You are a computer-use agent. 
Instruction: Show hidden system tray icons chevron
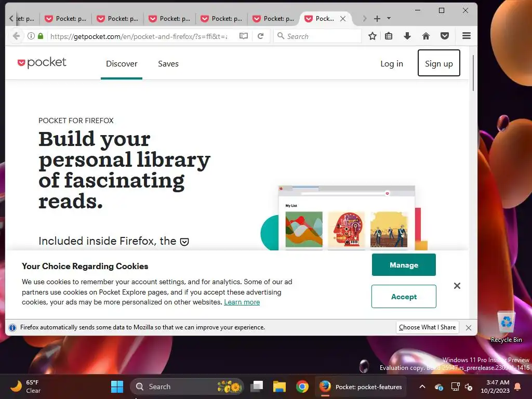422,387
